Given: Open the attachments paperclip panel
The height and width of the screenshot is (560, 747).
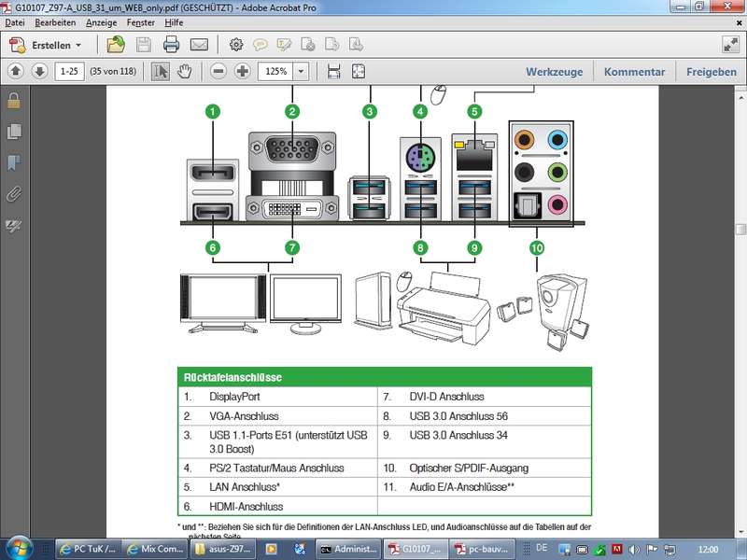Looking at the screenshot, I should [x=13, y=194].
